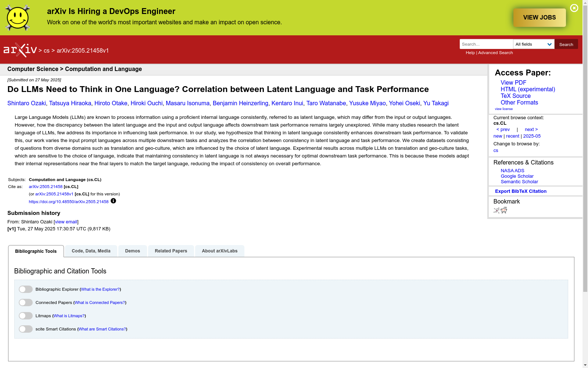Bookmark paper on BibSonomy icon
The width and height of the screenshot is (588, 368).
point(496,210)
